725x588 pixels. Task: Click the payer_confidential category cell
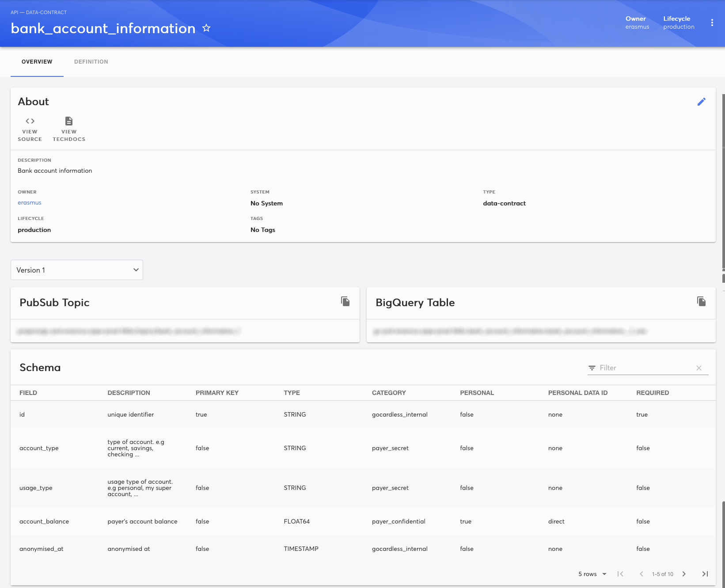click(x=399, y=521)
